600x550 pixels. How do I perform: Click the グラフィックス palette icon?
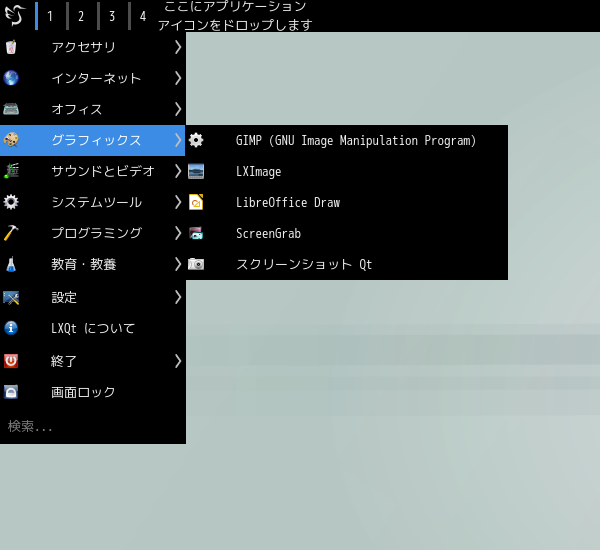[11, 140]
